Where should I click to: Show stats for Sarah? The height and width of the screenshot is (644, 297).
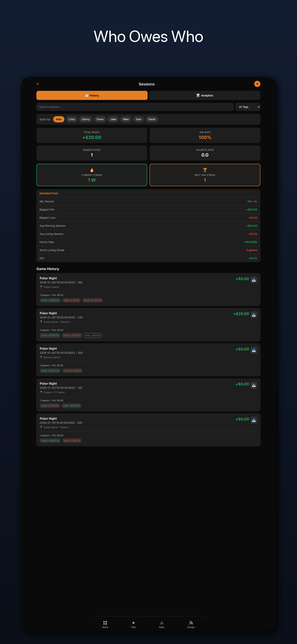152,119
